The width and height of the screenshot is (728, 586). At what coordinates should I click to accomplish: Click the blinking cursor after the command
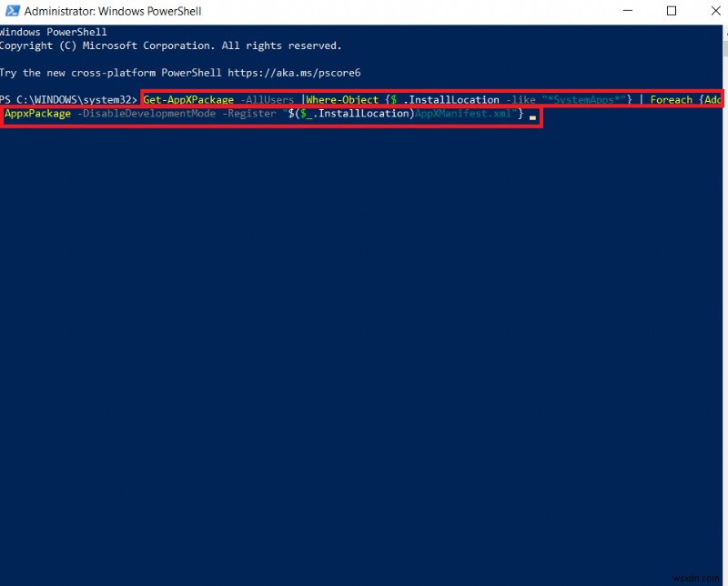[x=533, y=116]
